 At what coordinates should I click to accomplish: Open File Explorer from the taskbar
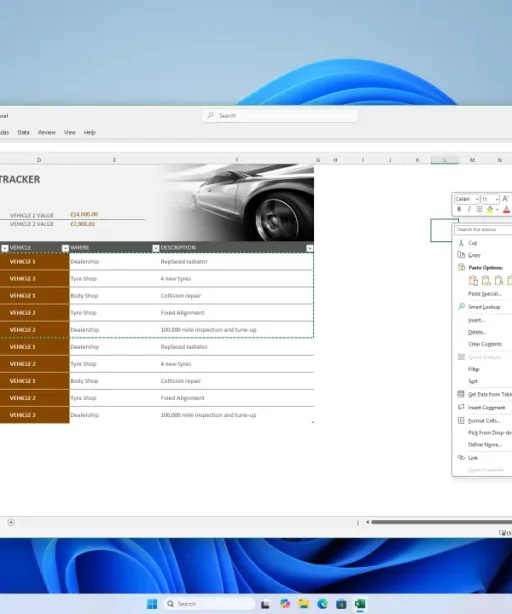304,604
